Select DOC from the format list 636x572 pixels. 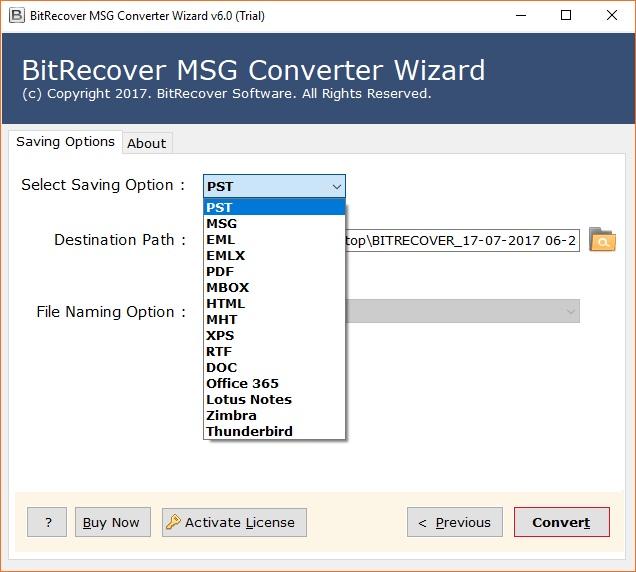(274, 367)
